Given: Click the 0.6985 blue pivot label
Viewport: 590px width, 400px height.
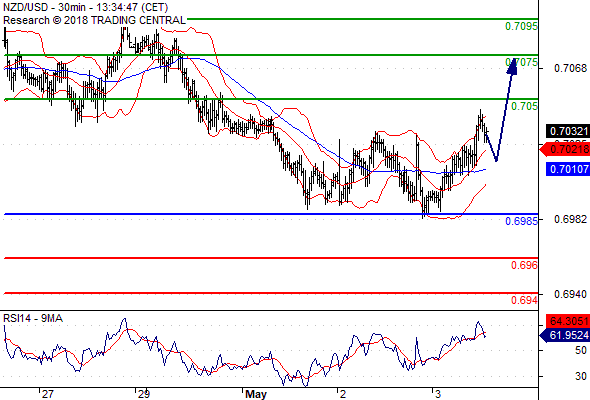Looking at the screenshot, I should click(x=521, y=221).
